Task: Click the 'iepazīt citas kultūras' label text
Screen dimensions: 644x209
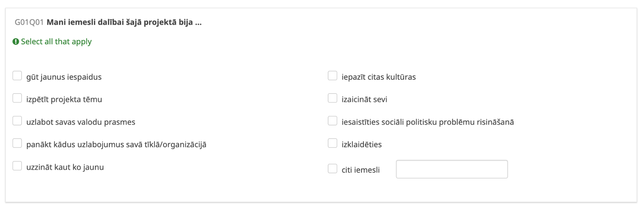Action: (378, 77)
